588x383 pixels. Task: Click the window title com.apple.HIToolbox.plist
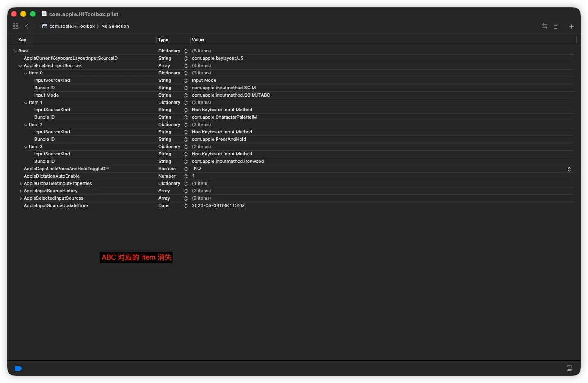pos(84,14)
